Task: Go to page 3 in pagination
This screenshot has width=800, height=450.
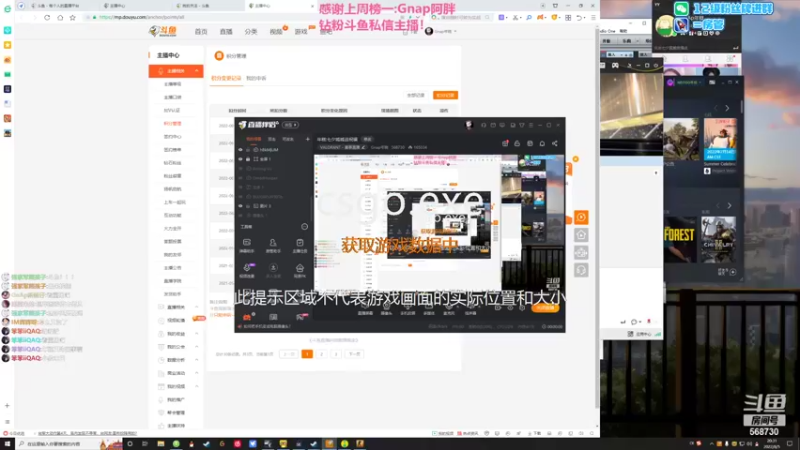Action: click(336, 354)
